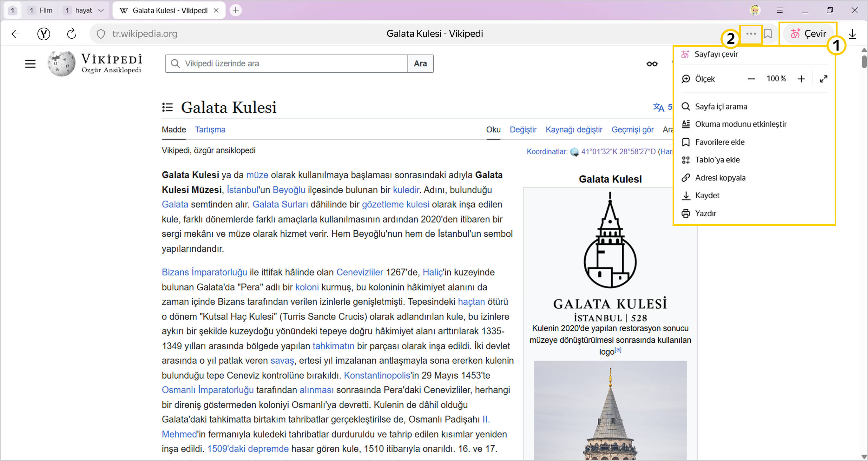Follow the Konstantinopolis link
The image size is (868, 461).
pos(377,375)
